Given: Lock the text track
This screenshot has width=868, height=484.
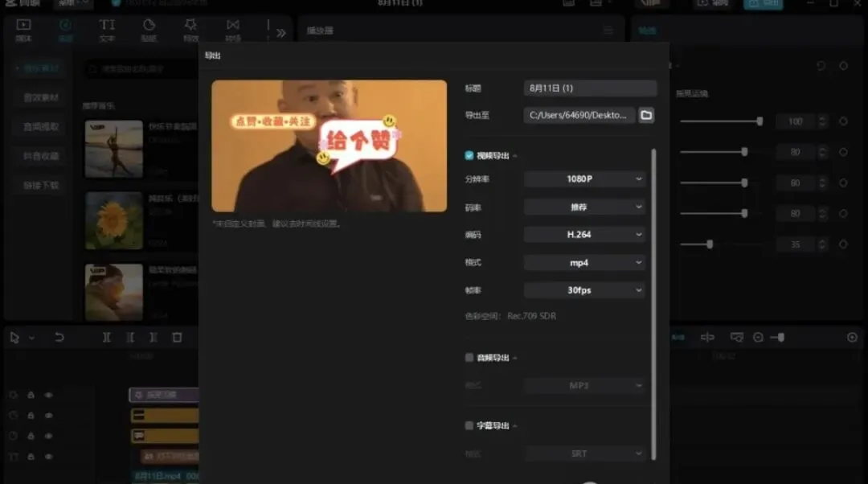Looking at the screenshot, I should [x=31, y=457].
